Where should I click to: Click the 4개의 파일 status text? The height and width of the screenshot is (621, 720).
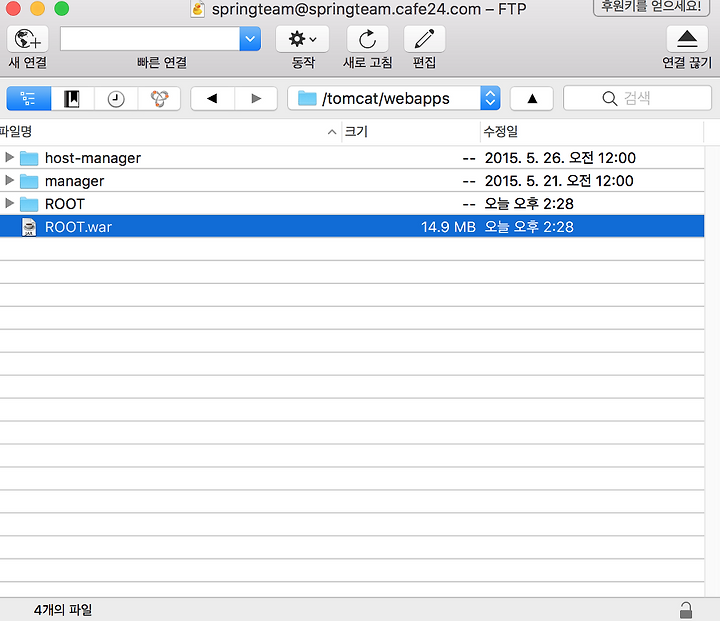63,610
